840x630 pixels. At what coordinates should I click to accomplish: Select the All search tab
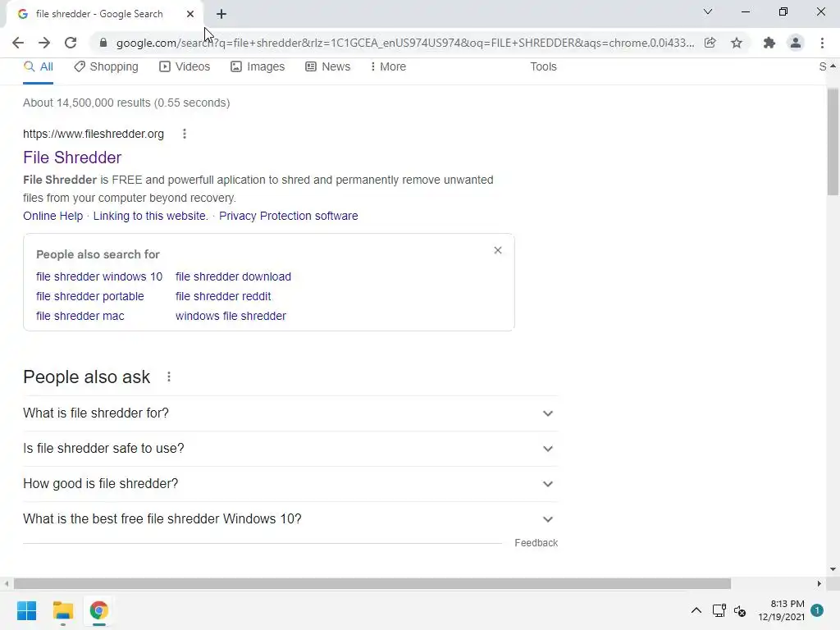click(x=38, y=67)
